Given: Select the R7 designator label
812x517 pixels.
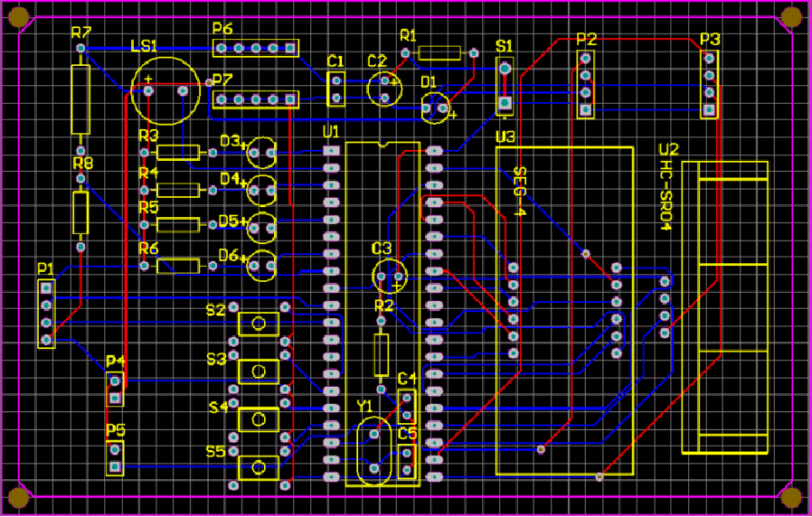Looking at the screenshot, I should tap(81, 33).
